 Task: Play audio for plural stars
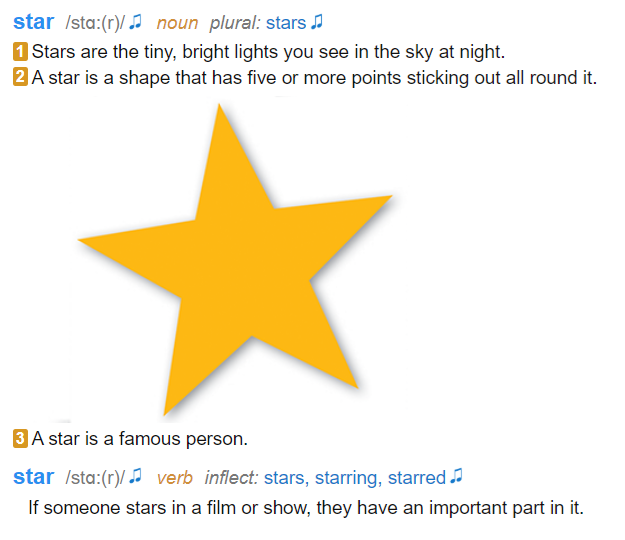tap(317, 22)
